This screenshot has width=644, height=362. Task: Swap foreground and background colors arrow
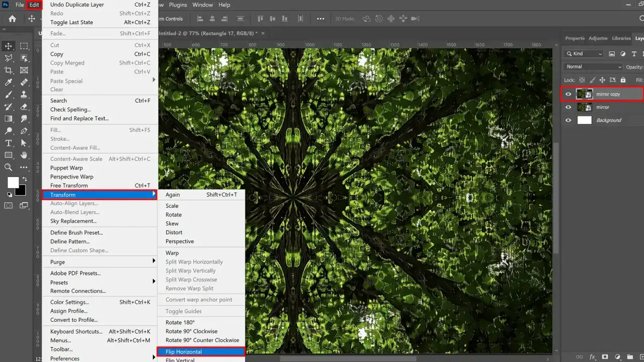[x=24, y=179]
